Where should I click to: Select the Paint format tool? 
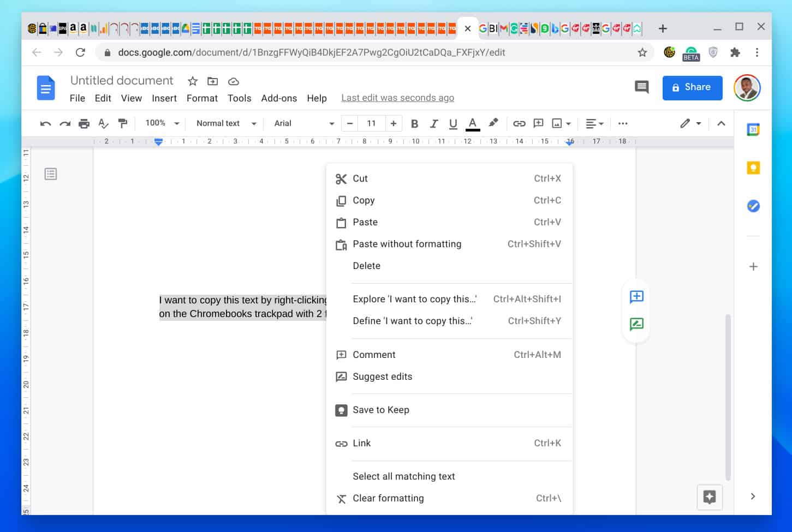click(122, 123)
